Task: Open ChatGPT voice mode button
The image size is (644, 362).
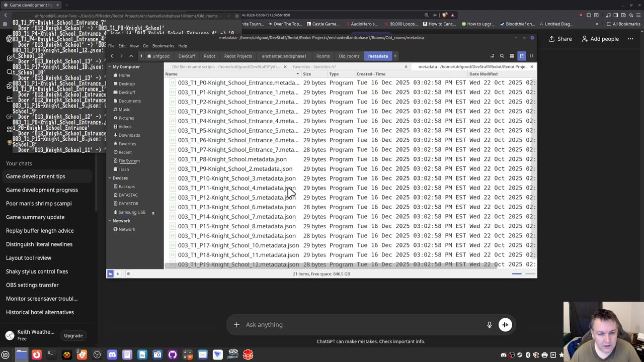Action: click(505, 325)
